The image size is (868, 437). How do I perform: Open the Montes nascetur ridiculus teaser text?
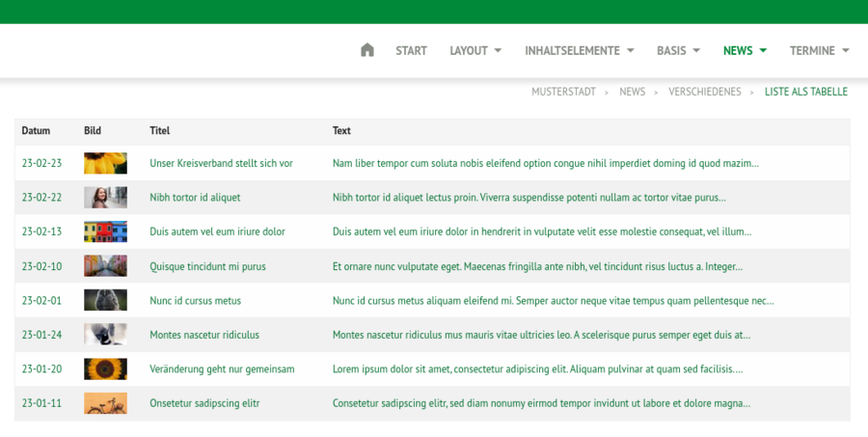point(541,335)
